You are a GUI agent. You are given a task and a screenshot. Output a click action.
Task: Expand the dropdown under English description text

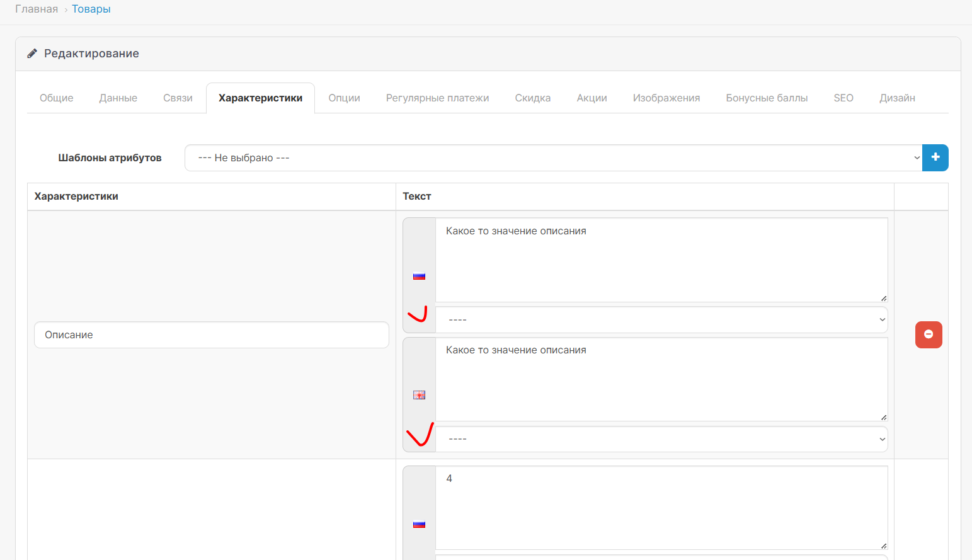pyautogui.click(x=661, y=439)
